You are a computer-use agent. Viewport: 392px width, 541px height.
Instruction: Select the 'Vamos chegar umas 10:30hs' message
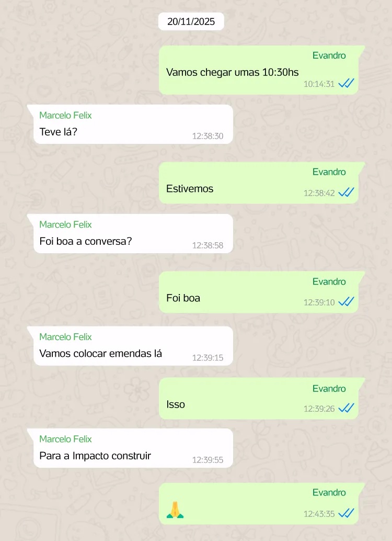click(x=258, y=70)
